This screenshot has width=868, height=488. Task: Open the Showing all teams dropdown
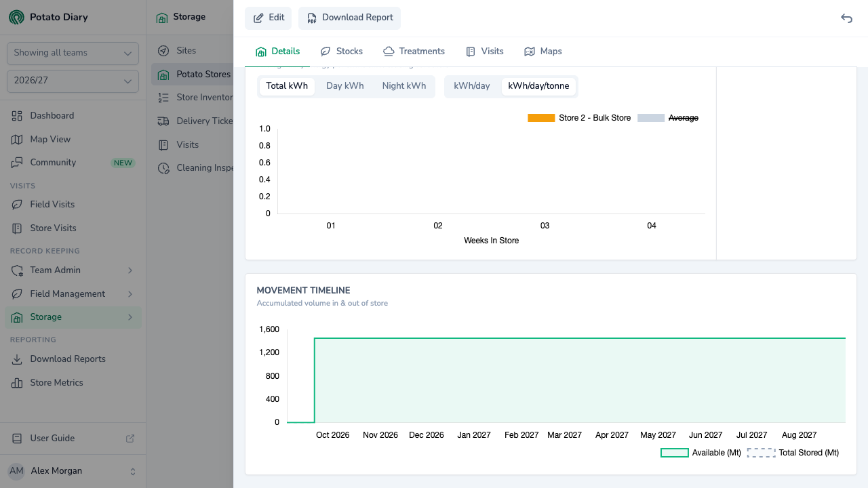click(73, 53)
